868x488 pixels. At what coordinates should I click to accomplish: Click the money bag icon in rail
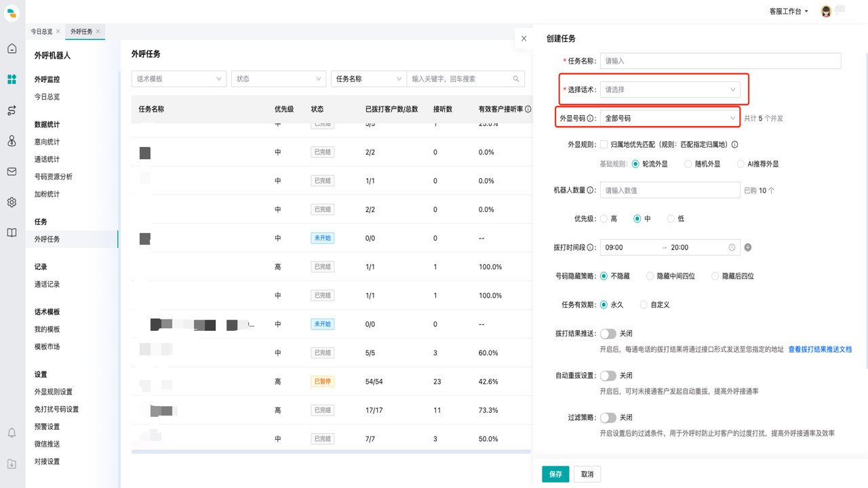12,141
